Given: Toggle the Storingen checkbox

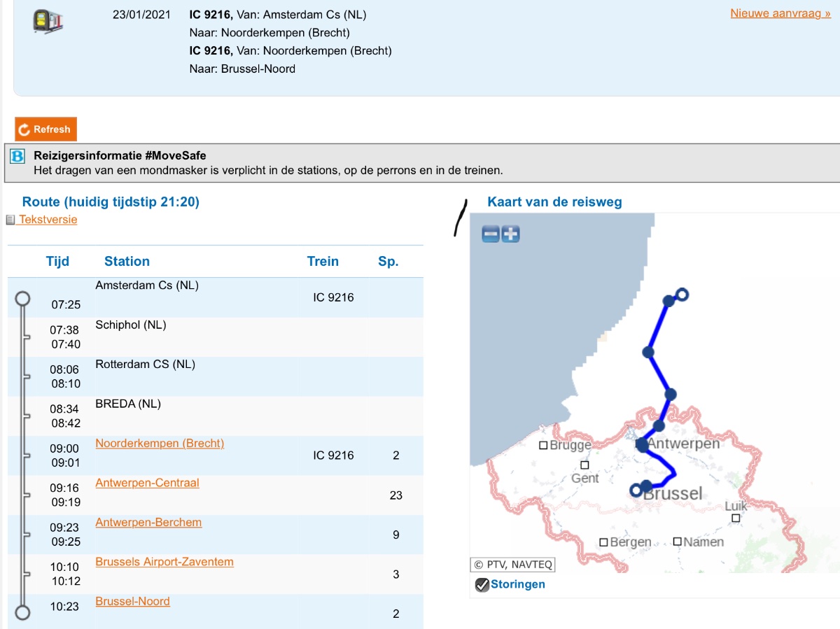Looking at the screenshot, I should [482, 585].
